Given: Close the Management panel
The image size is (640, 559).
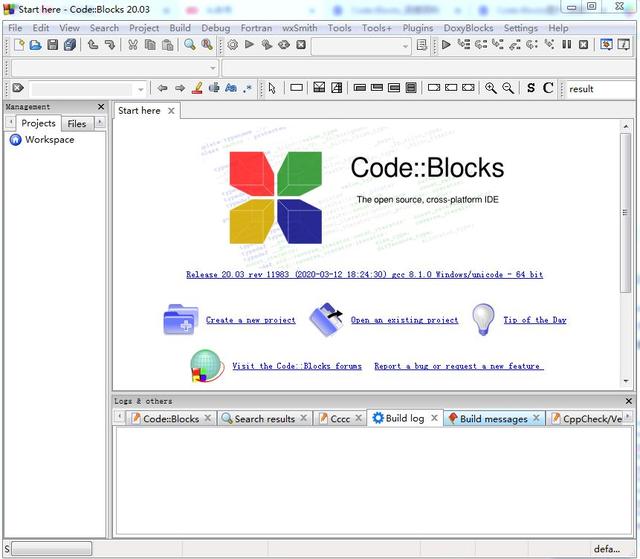Looking at the screenshot, I should click(x=101, y=107).
